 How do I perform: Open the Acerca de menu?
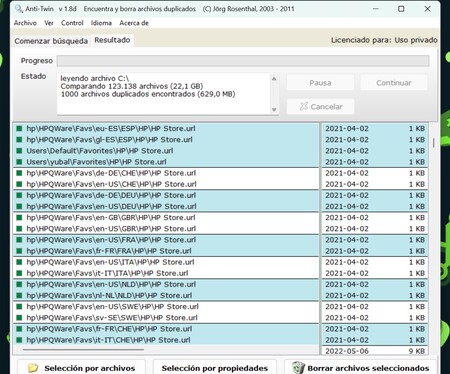[134, 23]
